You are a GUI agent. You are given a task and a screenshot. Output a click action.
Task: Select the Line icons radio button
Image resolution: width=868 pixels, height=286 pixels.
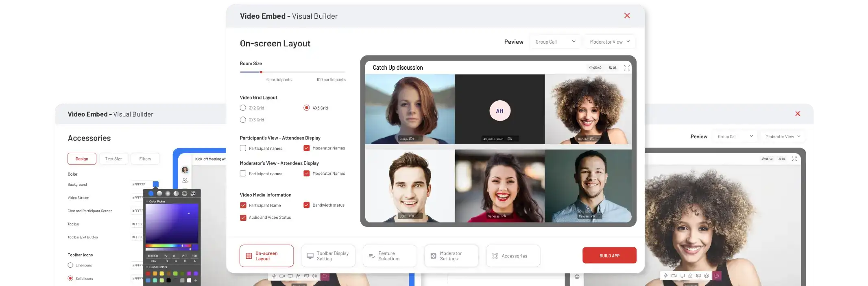tap(70, 265)
